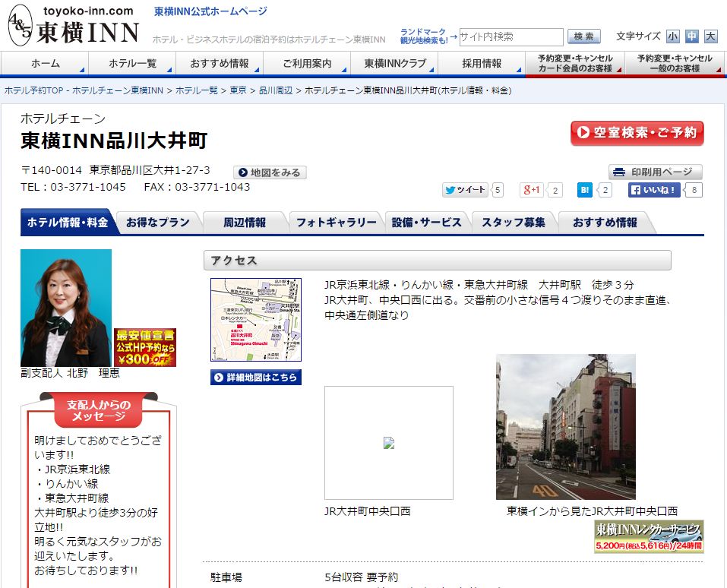Set text size to small (小)
727x588 pixels.
(x=673, y=36)
